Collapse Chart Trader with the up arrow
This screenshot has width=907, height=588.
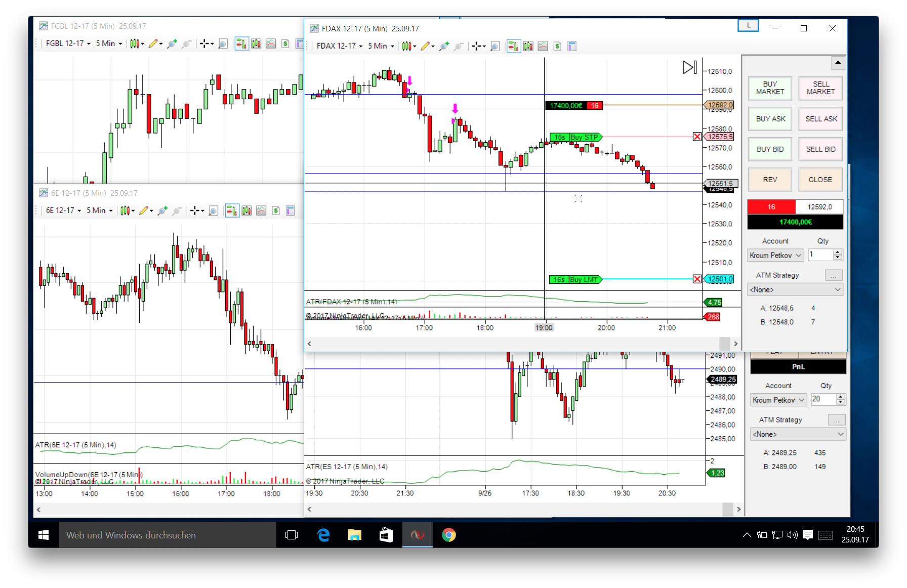click(x=838, y=63)
